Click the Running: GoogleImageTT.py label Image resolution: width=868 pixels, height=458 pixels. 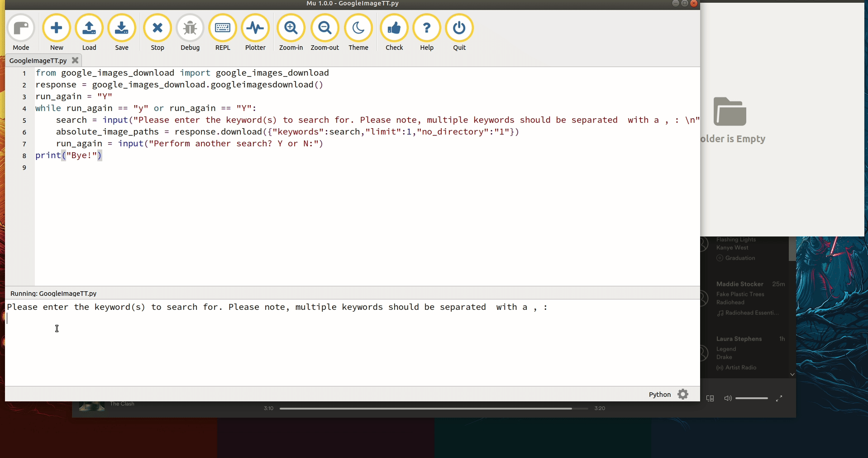pos(53,294)
